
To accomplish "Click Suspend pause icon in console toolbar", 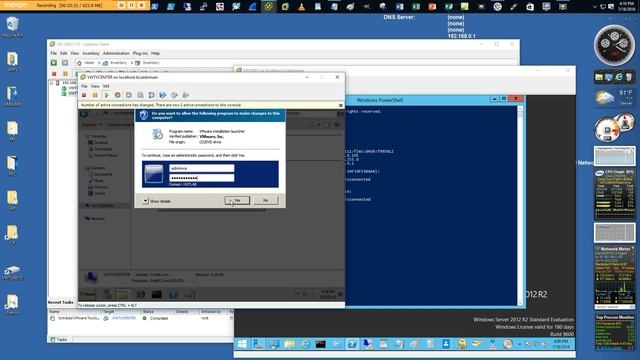I will (x=95, y=95).
